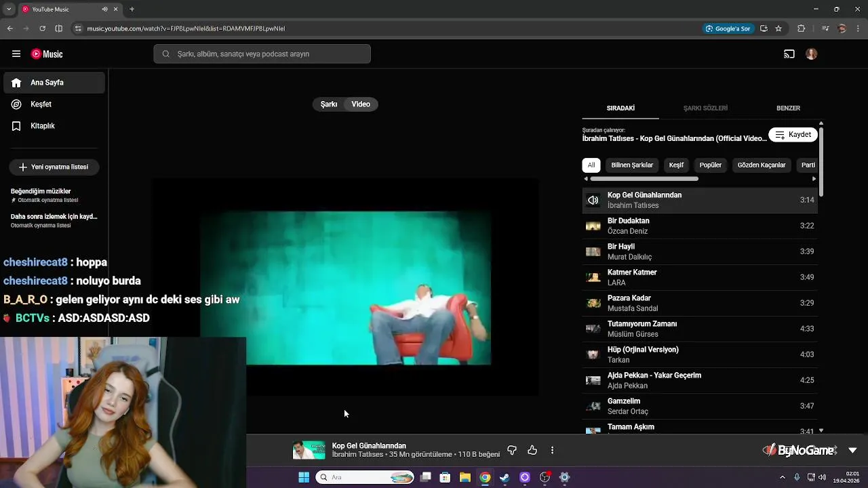The height and width of the screenshot is (488, 868).
Task: Click the queue panel vertical scrollbar
Action: point(821,163)
